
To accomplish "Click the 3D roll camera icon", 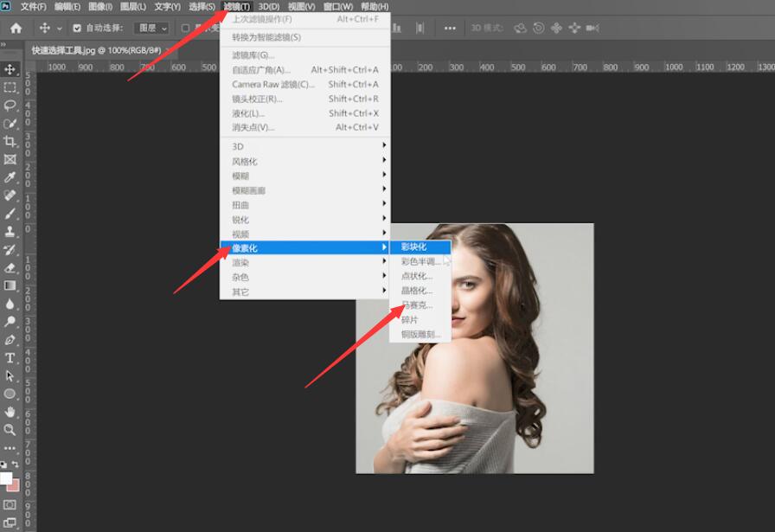I will click(x=538, y=29).
